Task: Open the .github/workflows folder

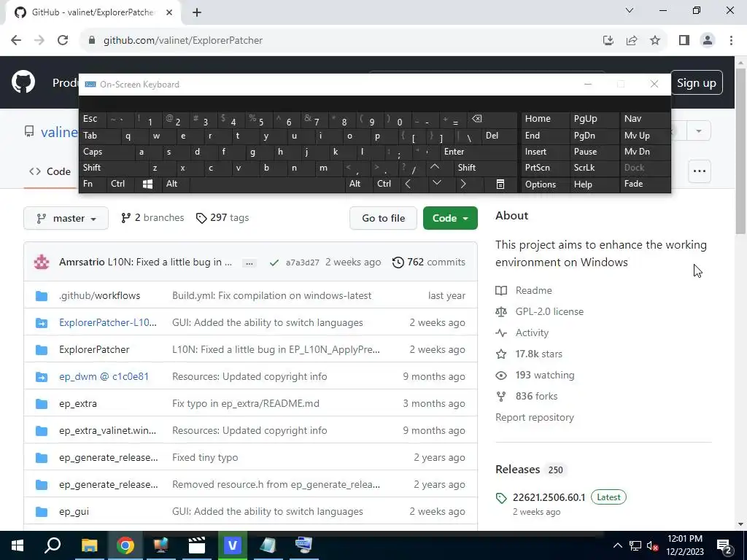Action: click(x=99, y=295)
